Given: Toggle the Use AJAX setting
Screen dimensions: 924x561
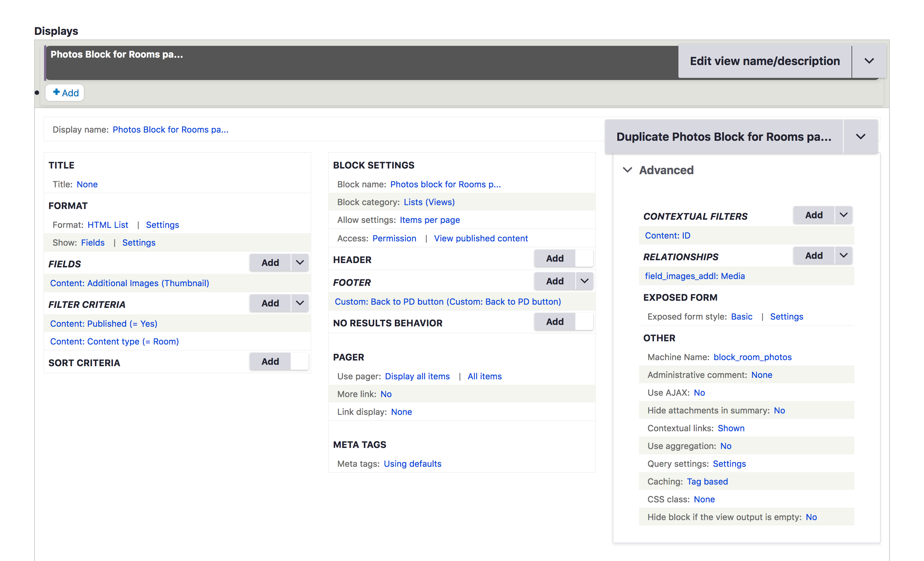Looking at the screenshot, I should [x=699, y=392].
